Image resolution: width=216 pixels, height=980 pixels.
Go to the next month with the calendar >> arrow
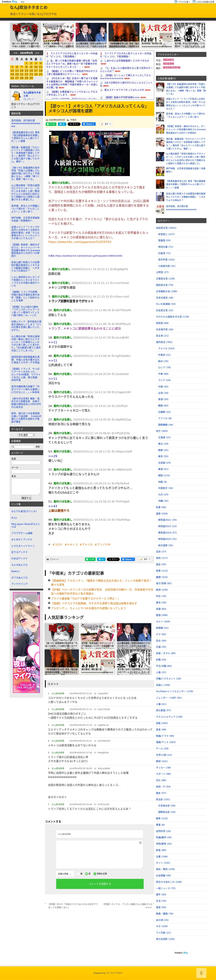37,53
